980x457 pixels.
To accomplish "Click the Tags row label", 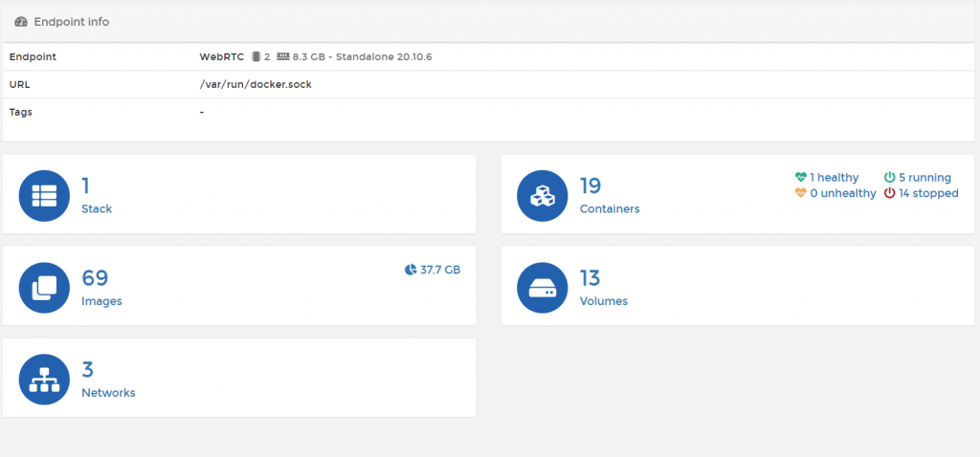I will [x=21, y=113].
